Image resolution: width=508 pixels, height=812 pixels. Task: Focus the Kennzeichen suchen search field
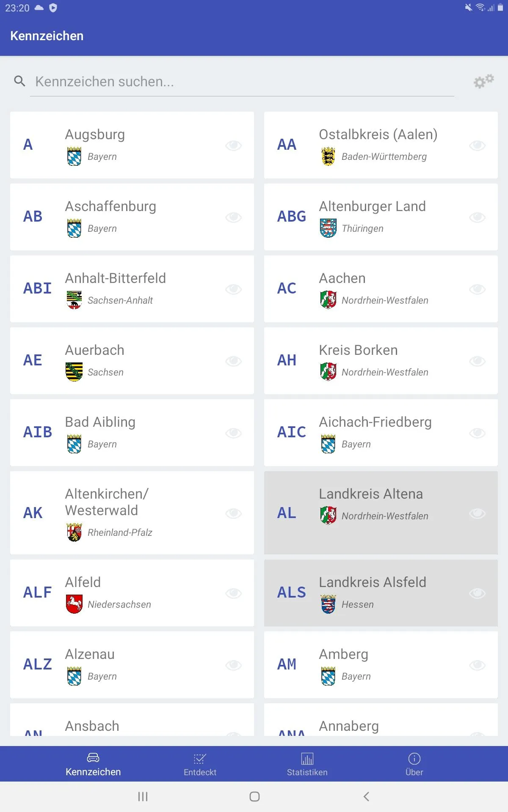[x=242, y=82]
